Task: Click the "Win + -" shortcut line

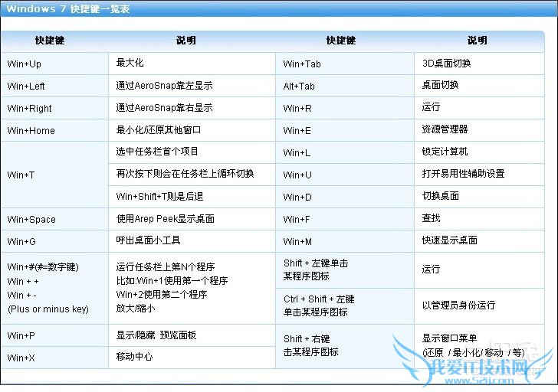Action: point(21,295)
